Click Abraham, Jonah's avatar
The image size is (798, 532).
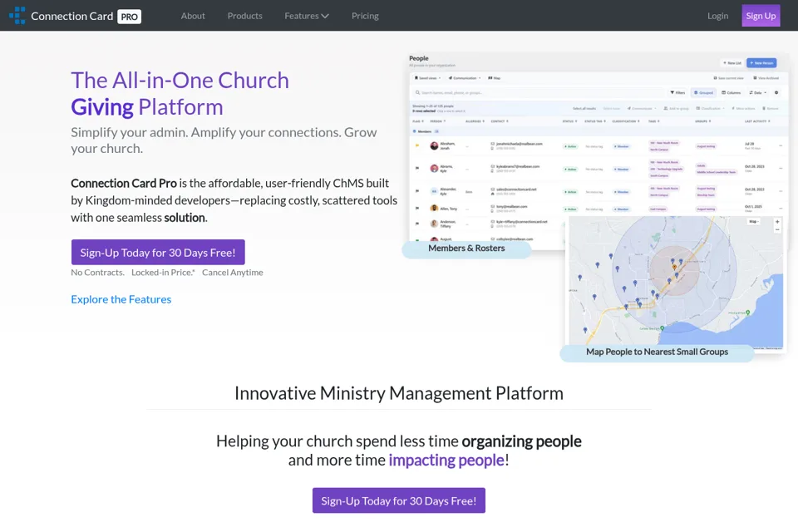[x=434, y=145]
